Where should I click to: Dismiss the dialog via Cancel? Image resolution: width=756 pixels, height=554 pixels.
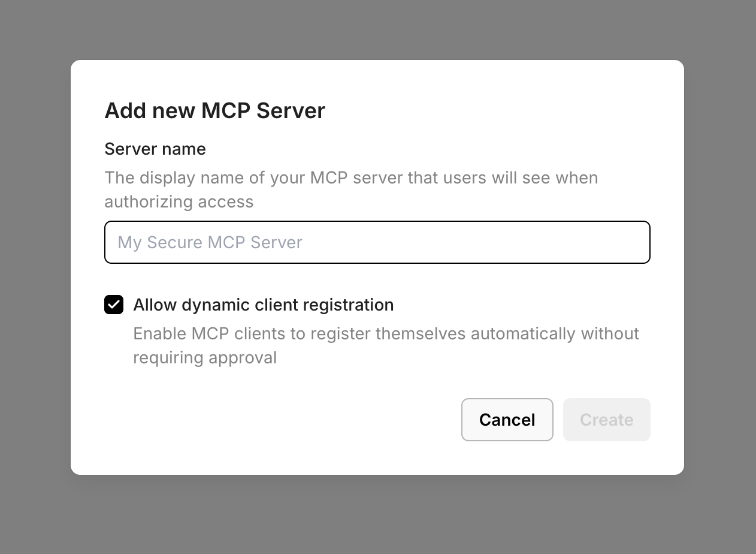tap(507, 420)
